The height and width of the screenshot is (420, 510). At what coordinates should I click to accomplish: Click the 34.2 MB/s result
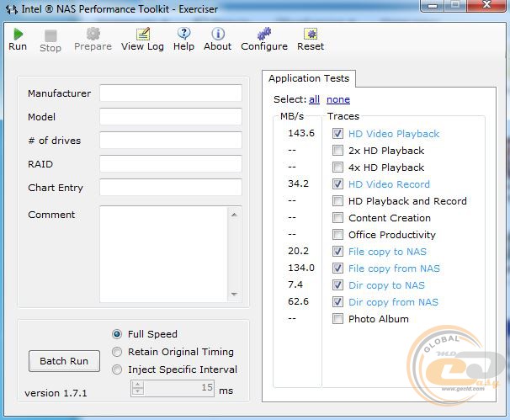298,183
